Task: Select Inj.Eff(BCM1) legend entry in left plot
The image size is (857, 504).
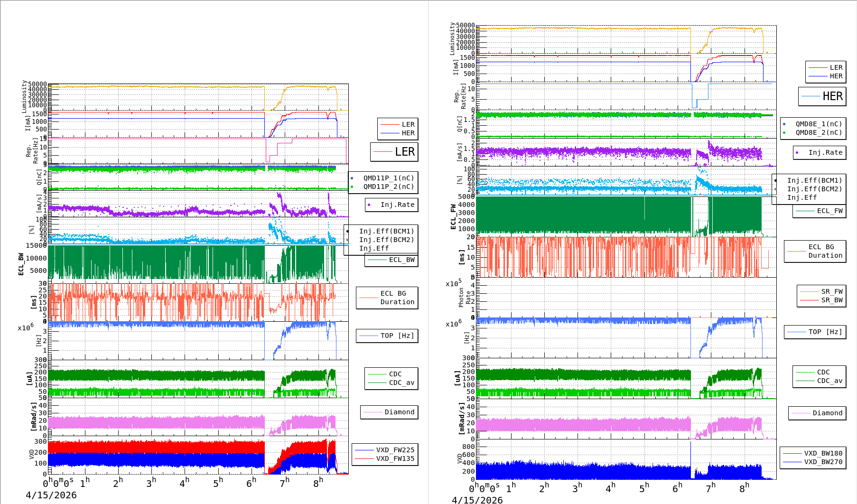Action: tap(386, 232)
